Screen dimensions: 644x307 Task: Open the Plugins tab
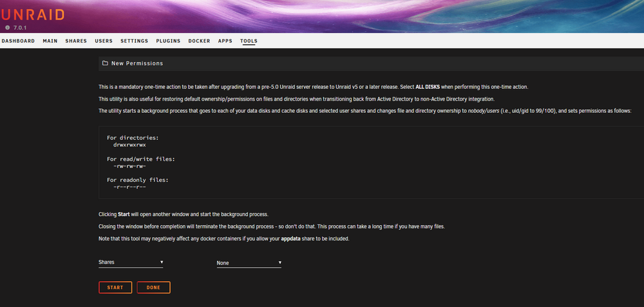168,41
